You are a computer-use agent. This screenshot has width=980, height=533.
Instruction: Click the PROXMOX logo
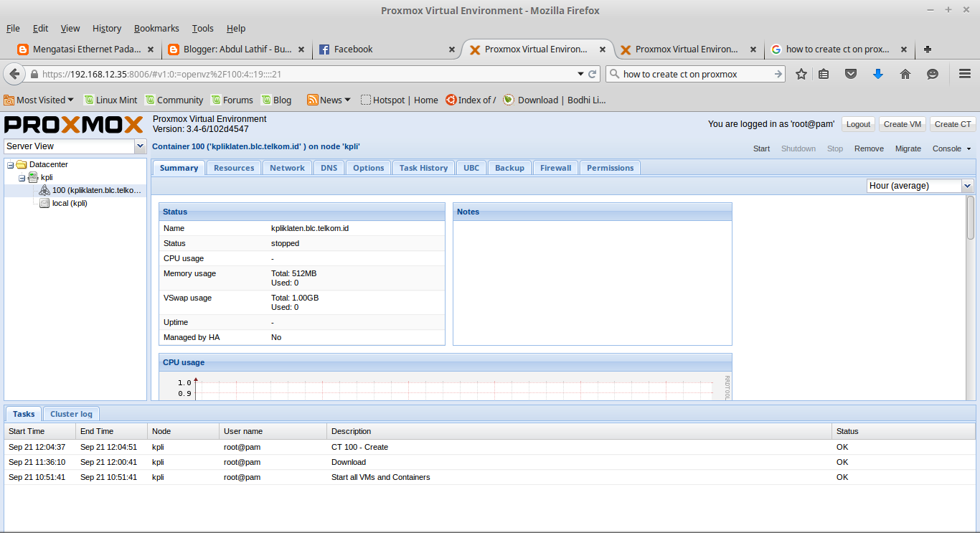72,125
